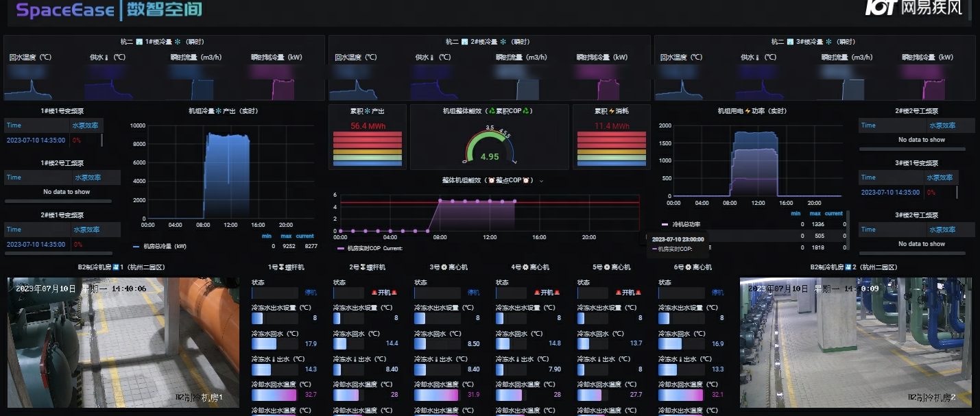Click the 冷却水回水温度 gradient bar for 1号螺杆机
The width and height of the screenshot is (980, 416).
pyautogui.click(x=274, y=395)
